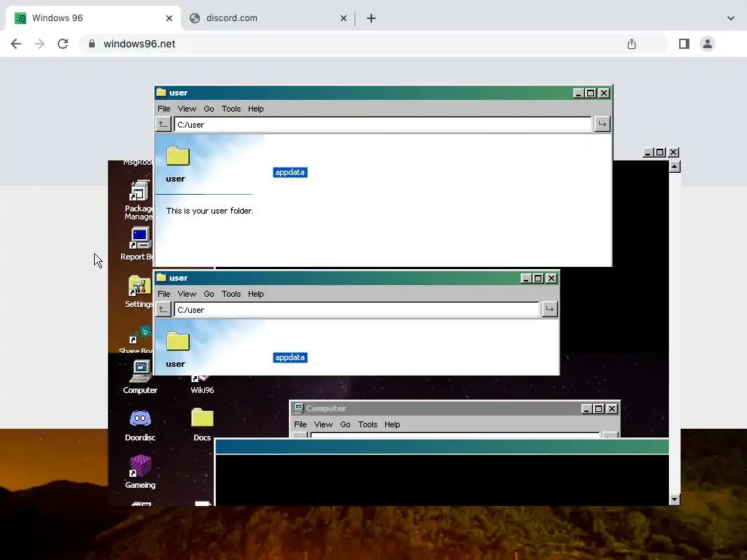747x560 pixels.
Task: Open a new browser tab
Action: [x=371, y=18]
